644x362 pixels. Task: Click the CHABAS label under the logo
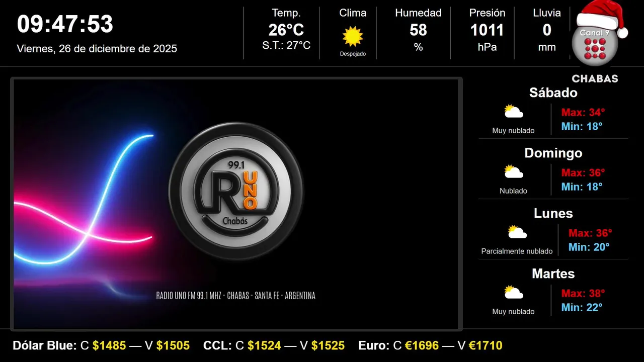(x=595, y=79)
